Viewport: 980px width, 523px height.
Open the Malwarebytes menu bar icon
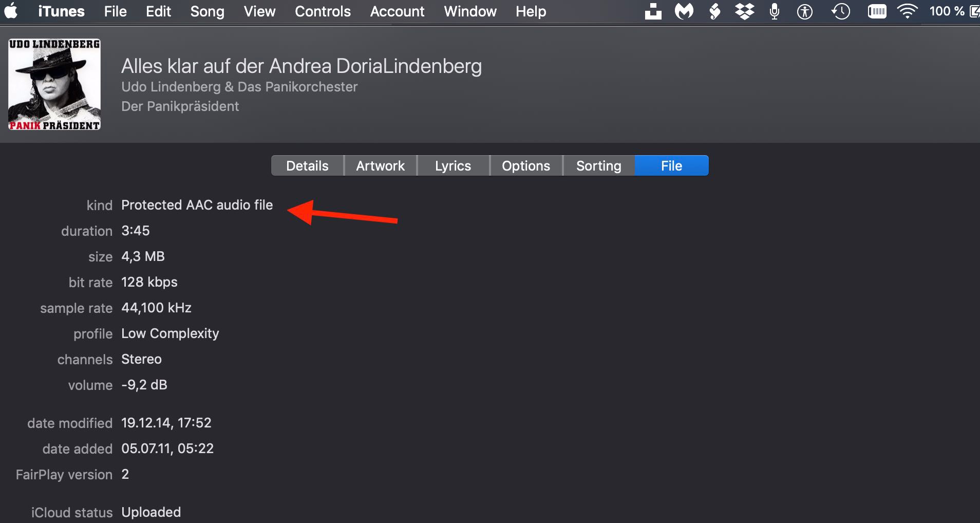(x=684, y=11)
